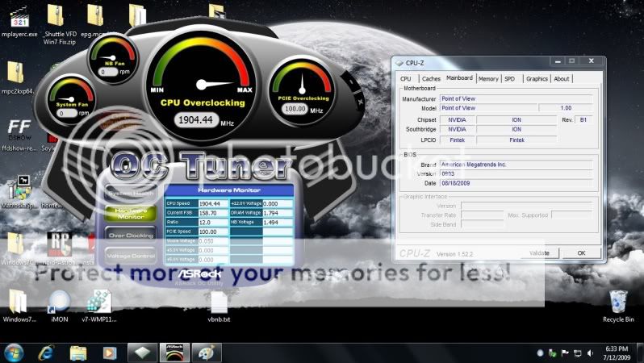
Task: Open System Health in OC Tuner
Action: (x=131, y=193)
